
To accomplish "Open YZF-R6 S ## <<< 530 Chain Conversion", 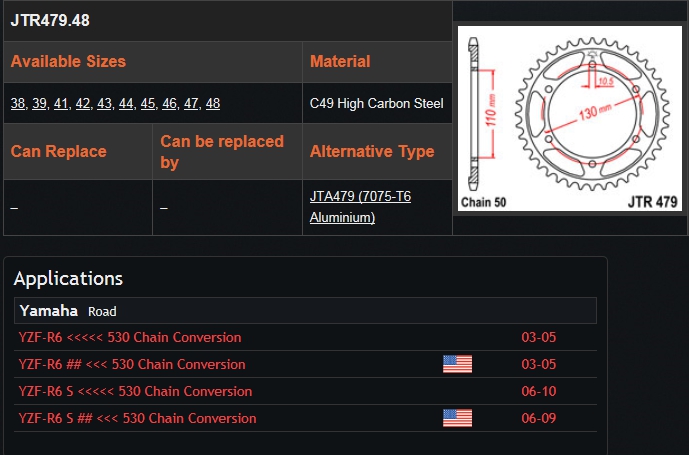I will (138, 418).
